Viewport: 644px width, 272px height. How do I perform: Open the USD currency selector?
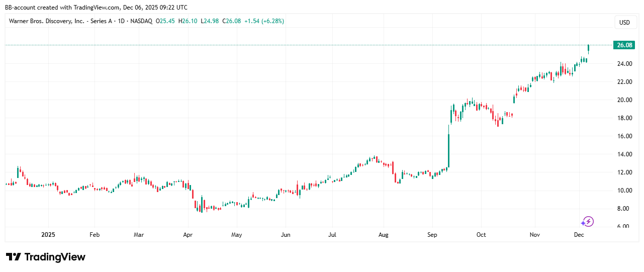pos(624,22)
